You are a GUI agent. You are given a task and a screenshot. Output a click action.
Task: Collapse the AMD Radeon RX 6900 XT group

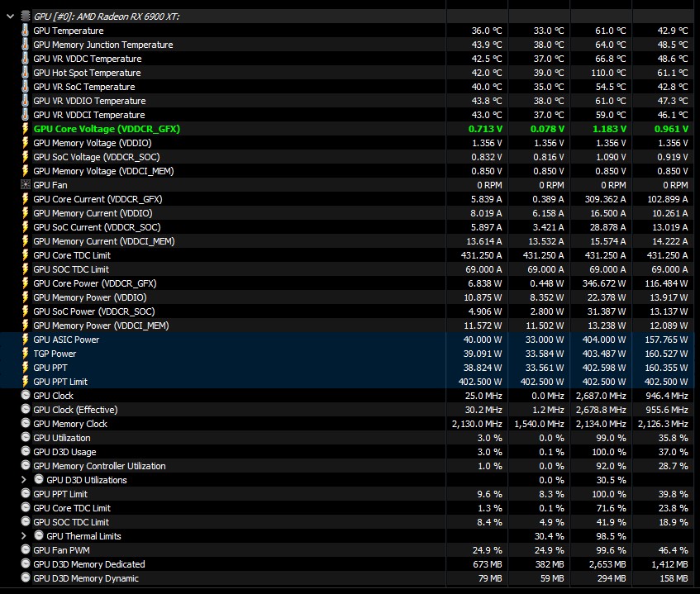tap(10, 17)
